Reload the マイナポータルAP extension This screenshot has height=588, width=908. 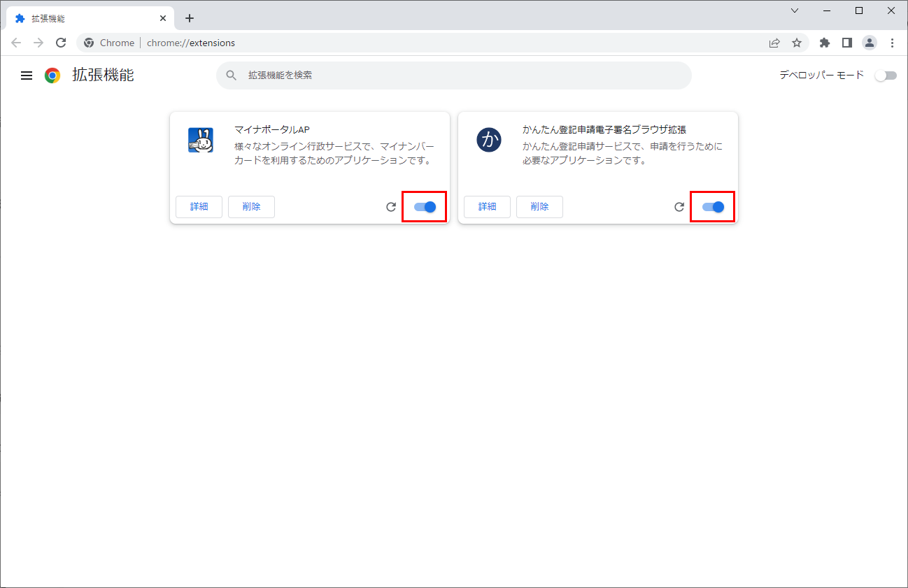[x=391, y=207]
